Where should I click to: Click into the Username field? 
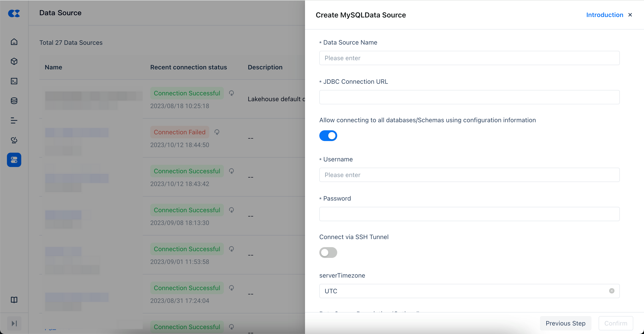pyautogui.click(x=469, y=175)
